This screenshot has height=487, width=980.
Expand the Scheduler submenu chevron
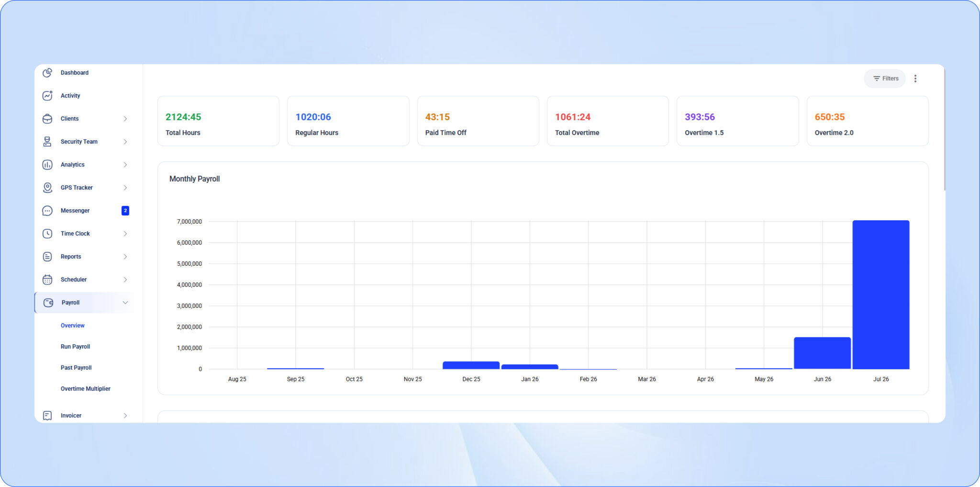coord(125,280)
